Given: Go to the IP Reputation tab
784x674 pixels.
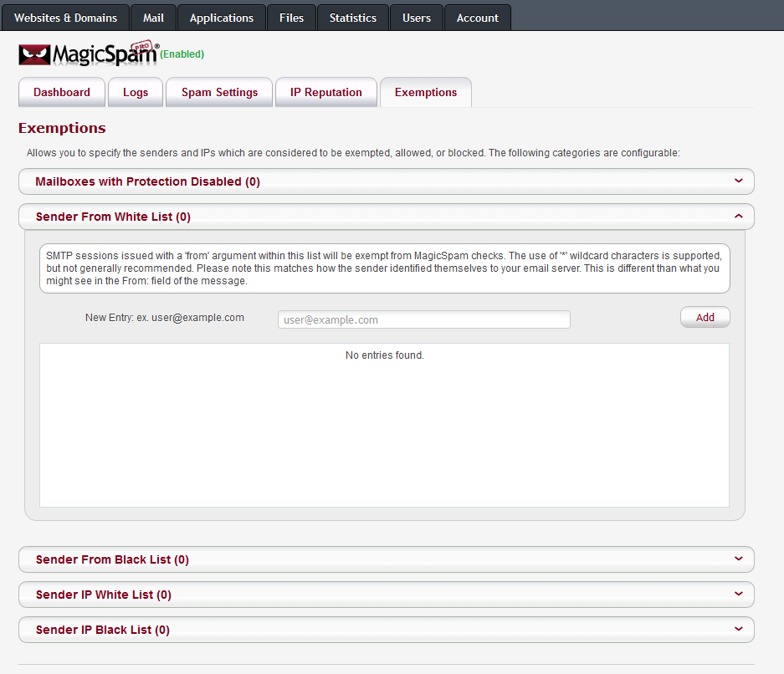Looking at the screenshot, I should point(326,93).
